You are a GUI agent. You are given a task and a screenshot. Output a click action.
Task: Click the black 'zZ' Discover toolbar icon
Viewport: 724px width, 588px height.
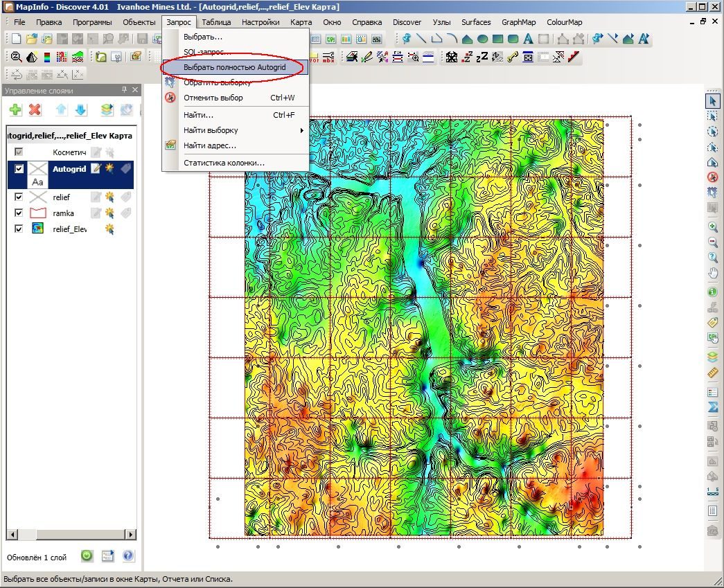point(482,57)
